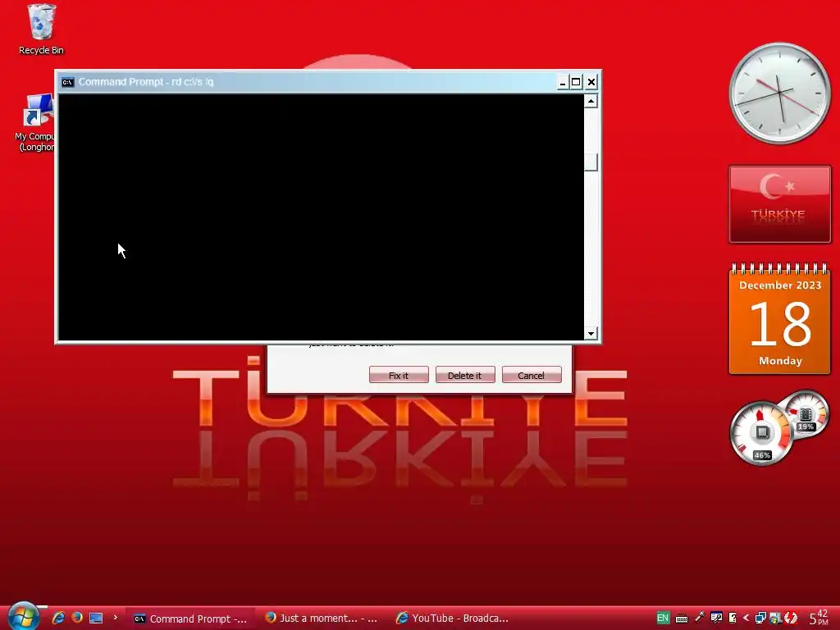This screenshot has height=630, width=840.
Task: Open the EN language bar indicator
Action: (663, 618)
